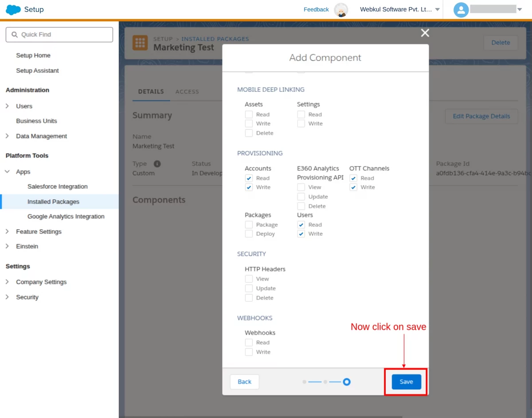Focus the Quick Find search field
The height and width of the screenshot is (418, 532).
(59, 35)
